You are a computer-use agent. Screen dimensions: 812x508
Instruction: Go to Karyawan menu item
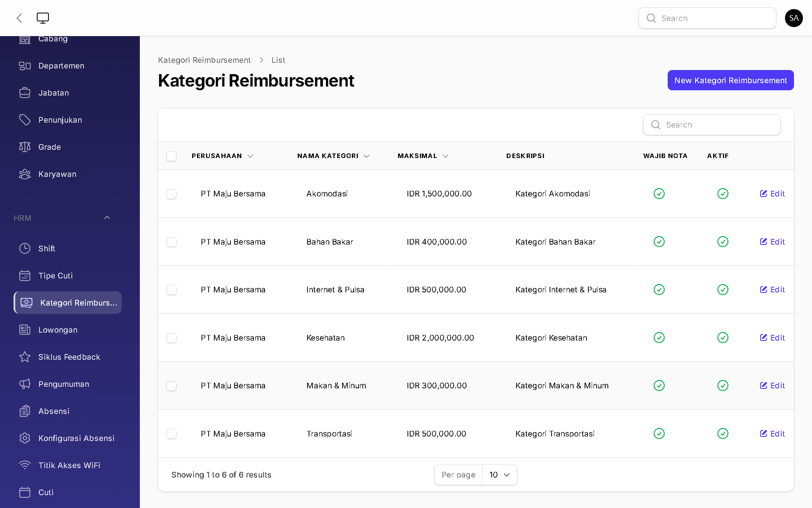[68, 174]
